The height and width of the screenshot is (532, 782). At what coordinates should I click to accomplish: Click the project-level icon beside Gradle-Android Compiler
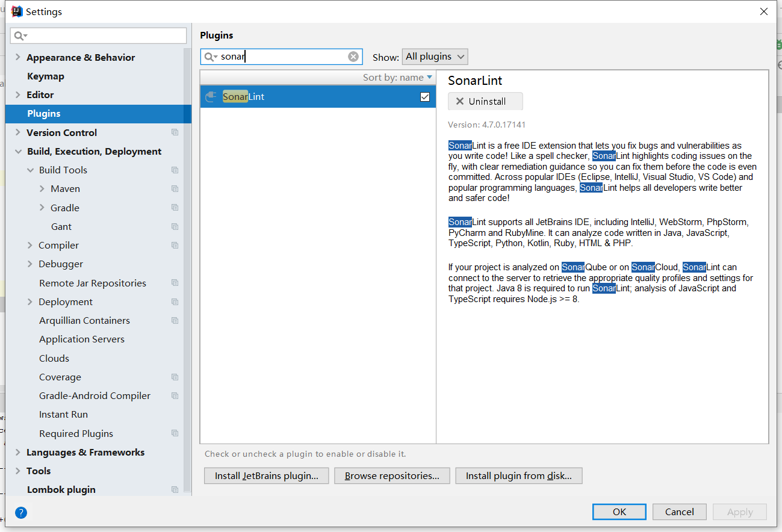pos(175,395)
